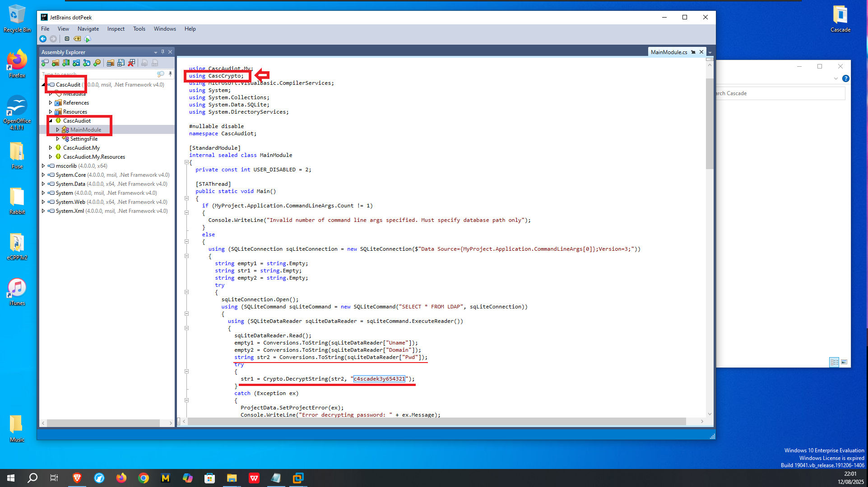Collapse the CascAudiot namespace node

tap(51, 120)
